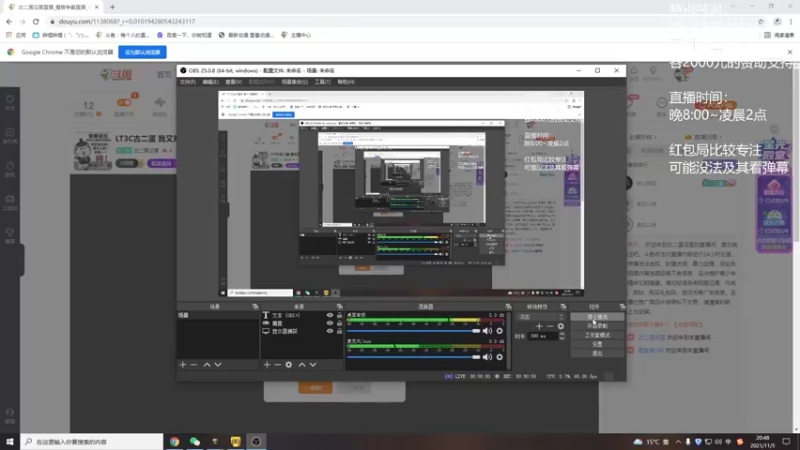Screen dimensions: 800x450
Task: Show hidden system tray icons chevron
Action: click(678, 442)
